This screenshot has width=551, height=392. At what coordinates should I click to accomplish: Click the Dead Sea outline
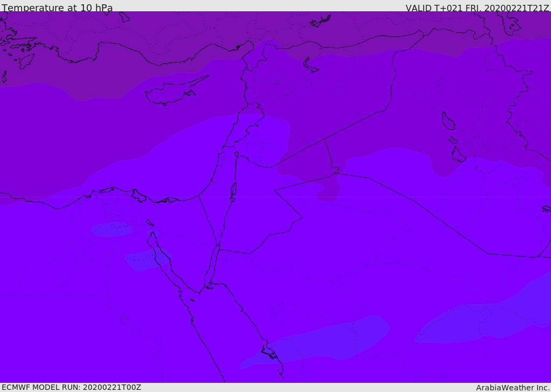234,192
